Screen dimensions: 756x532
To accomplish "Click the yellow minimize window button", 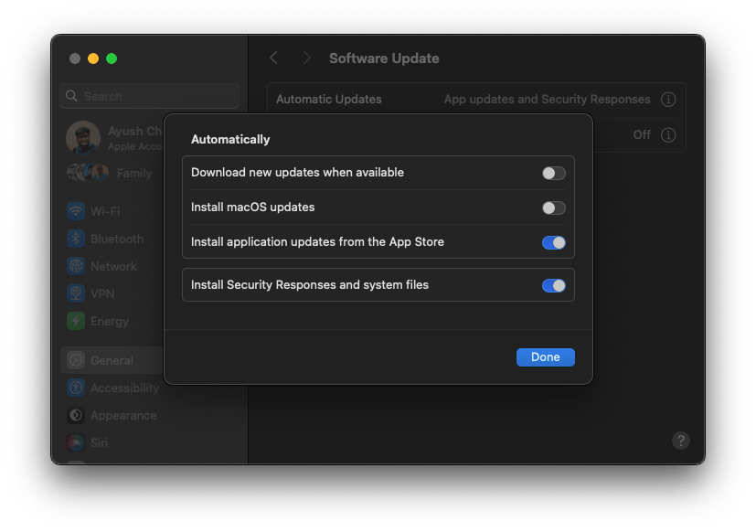I will click(93, 59).
